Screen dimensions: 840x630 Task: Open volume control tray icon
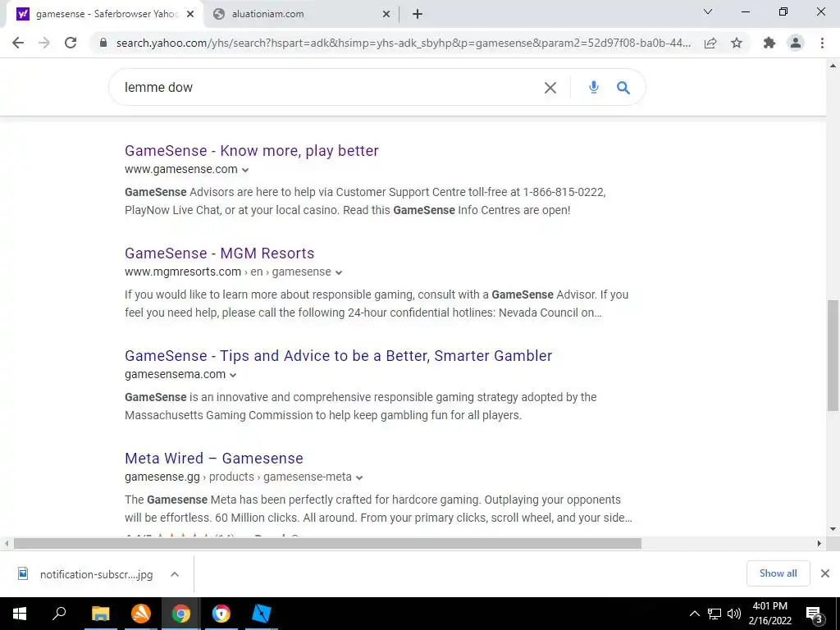(x=734, y=614)
